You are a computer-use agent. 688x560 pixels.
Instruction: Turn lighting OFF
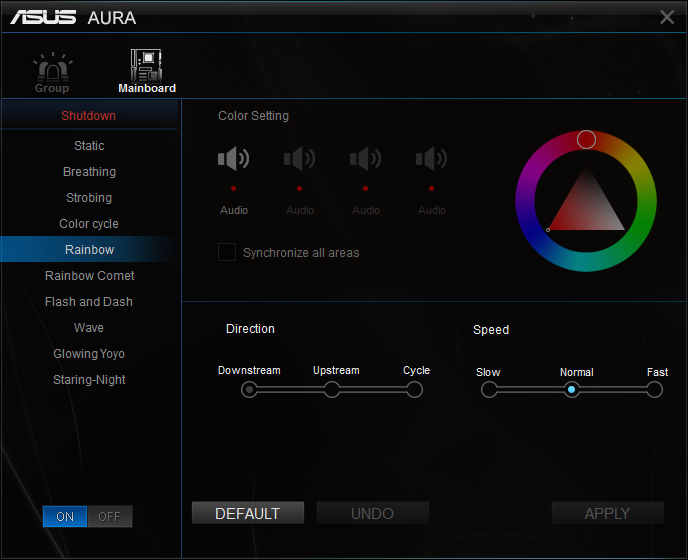[x=110, y=517]
